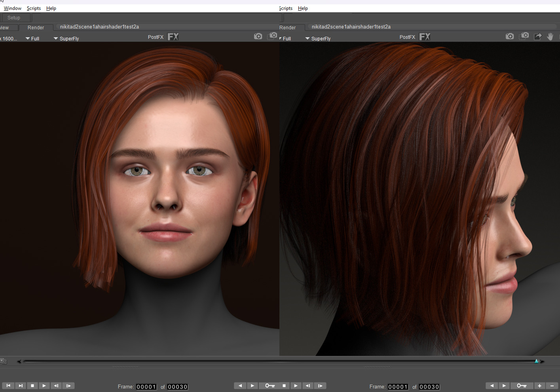Expand the Full quality dropdown in left render pane
Screen dimensions: 560x392
32,39
